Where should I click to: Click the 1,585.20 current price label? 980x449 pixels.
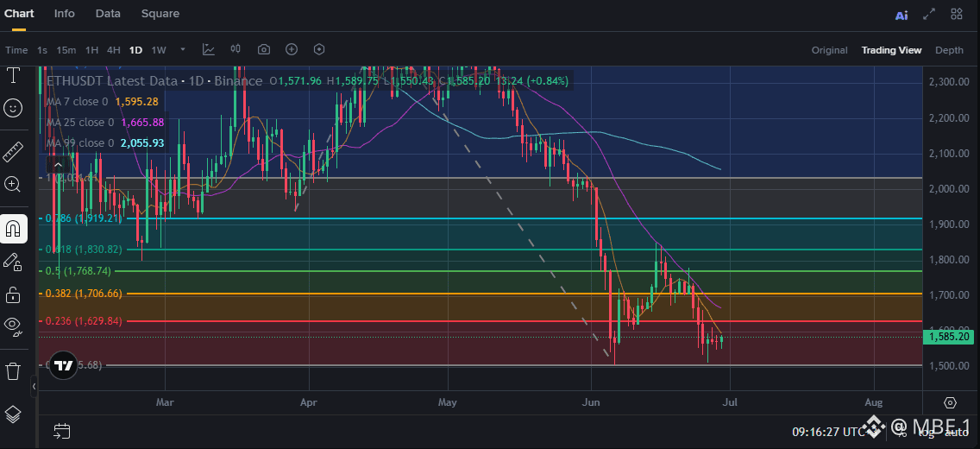tap(949, 337)
